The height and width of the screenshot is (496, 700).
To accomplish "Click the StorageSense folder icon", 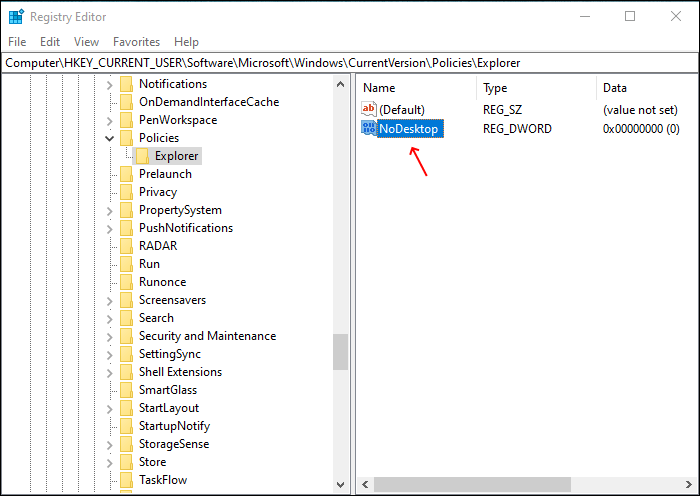I will (126, 444).
